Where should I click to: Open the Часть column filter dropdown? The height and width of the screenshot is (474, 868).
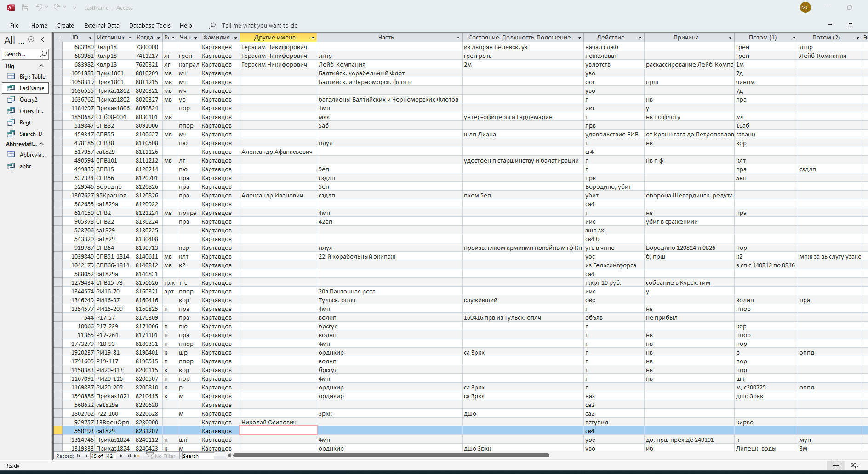point(458,38)
